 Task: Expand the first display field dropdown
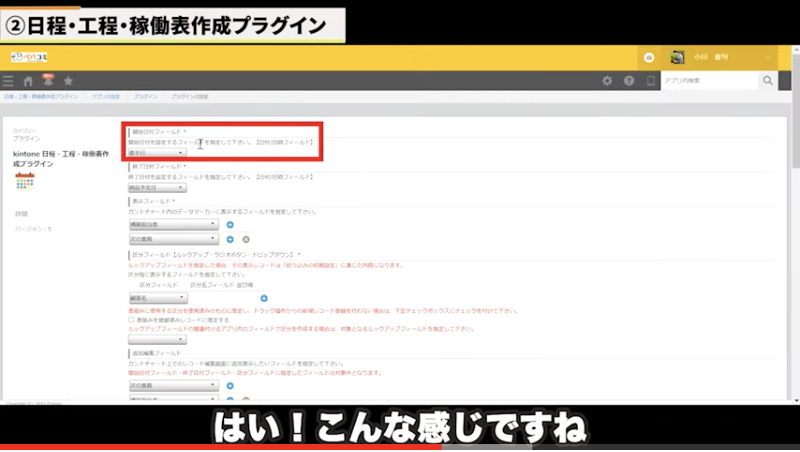(174, 225)
